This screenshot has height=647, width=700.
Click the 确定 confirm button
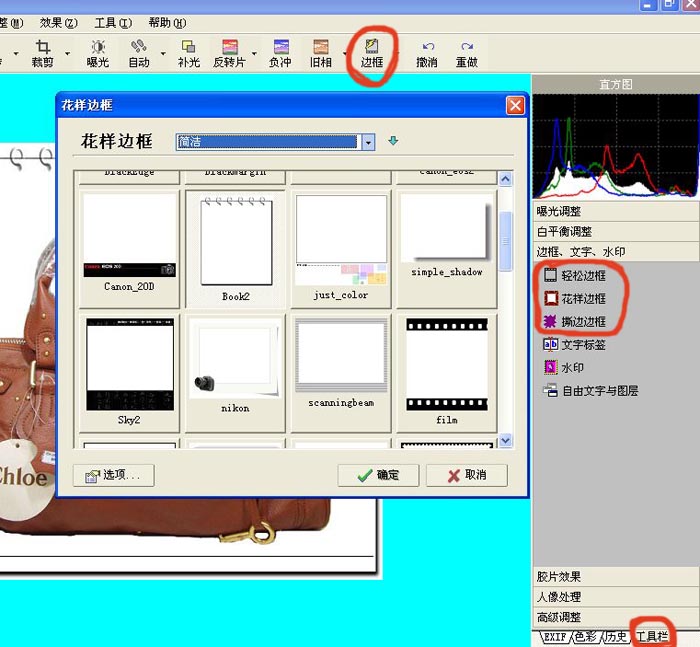pos(378,475)
